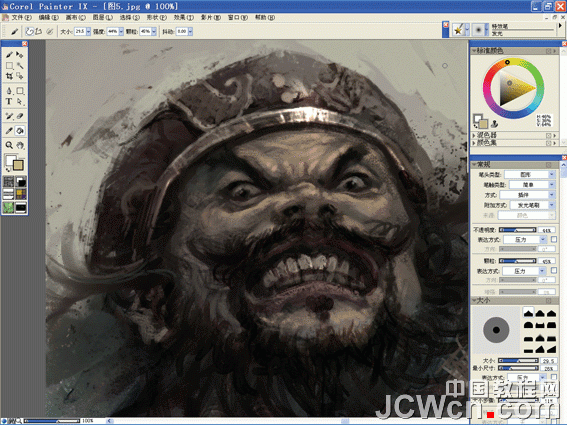Viewport: 567px width, 425px height.
Task: Enable Straight Line strokes mode
Action: click(x=38, y=31)
